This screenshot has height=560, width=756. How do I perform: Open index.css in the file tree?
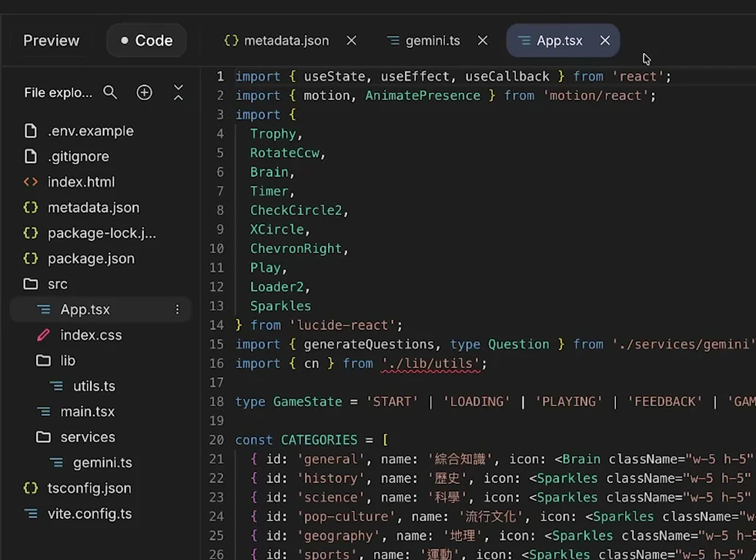[x=91, y=335]
